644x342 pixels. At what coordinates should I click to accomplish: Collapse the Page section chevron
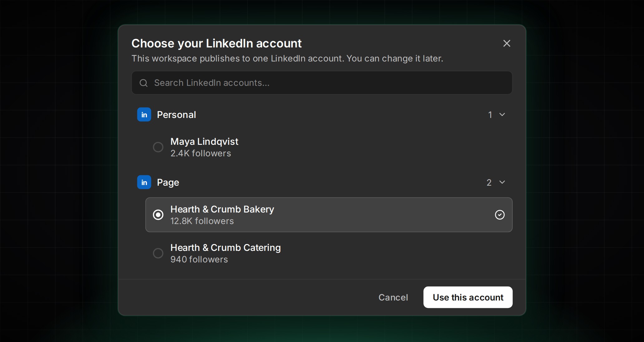pos(502,182)
